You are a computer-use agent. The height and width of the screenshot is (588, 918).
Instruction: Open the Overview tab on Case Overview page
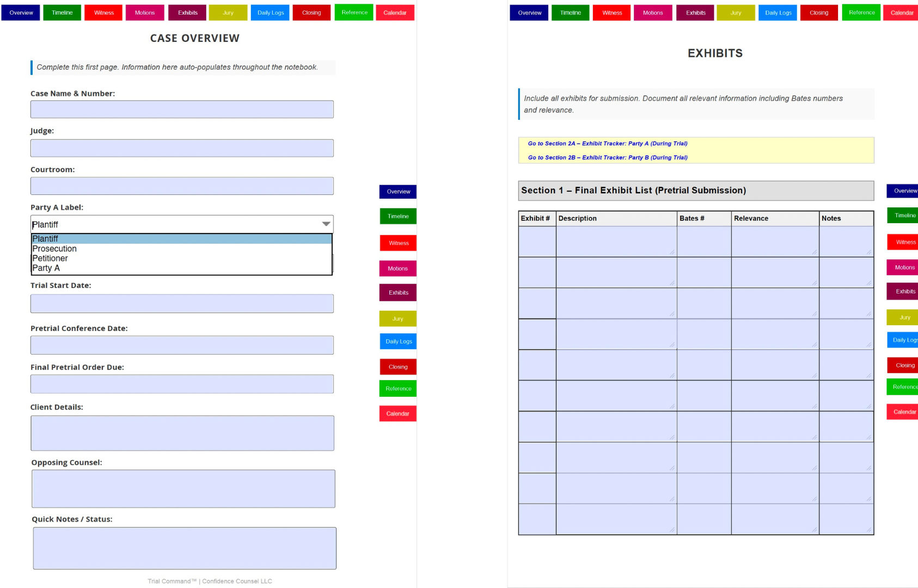tap(21, 13)
